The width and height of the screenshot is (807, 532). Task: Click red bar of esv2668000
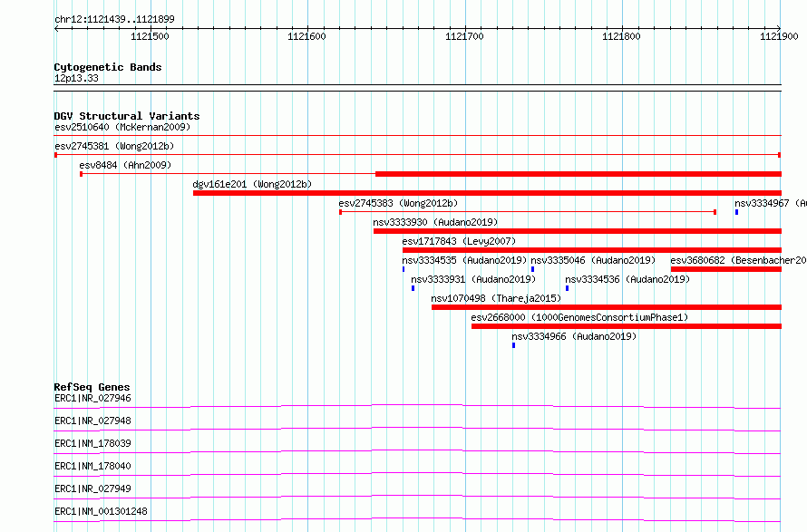(x=627, y=326)
